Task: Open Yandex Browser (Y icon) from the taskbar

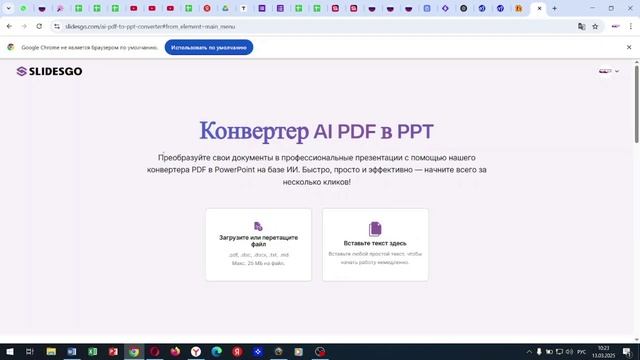Action: pos(196,351)
